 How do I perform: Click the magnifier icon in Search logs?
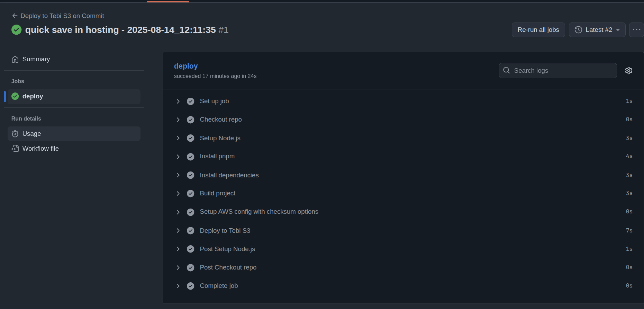point(506,70)
